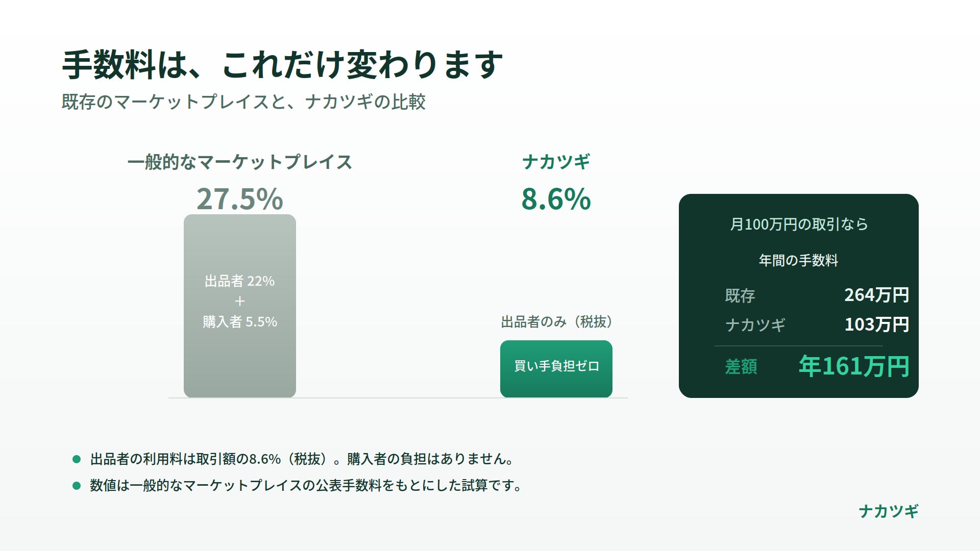Click the title 手数料は、これだけ変わります
The height and width of the screenshot is (551, 980).
point(282,65)
